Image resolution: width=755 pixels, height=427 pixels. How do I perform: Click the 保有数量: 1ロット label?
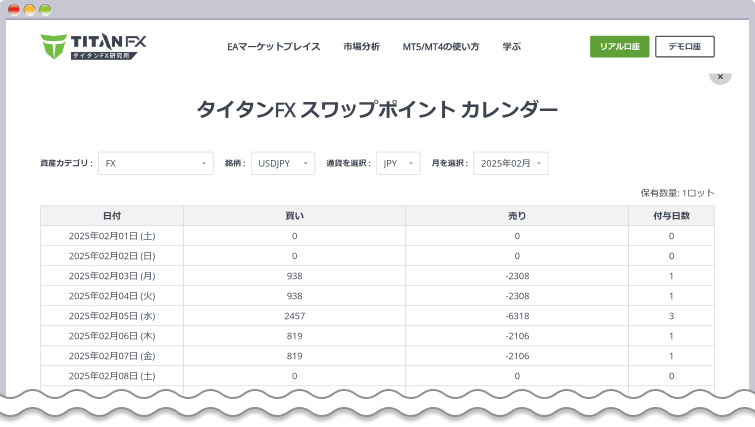tap(677, 193)
